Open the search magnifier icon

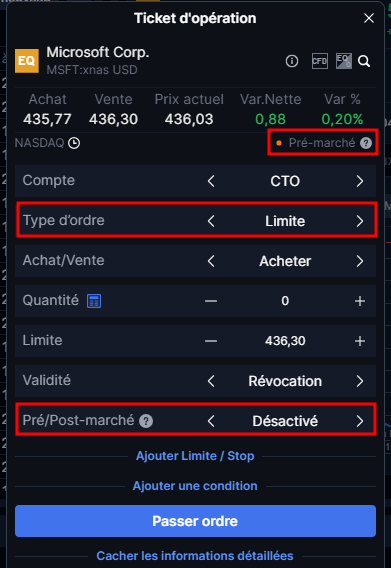point(364,61)
